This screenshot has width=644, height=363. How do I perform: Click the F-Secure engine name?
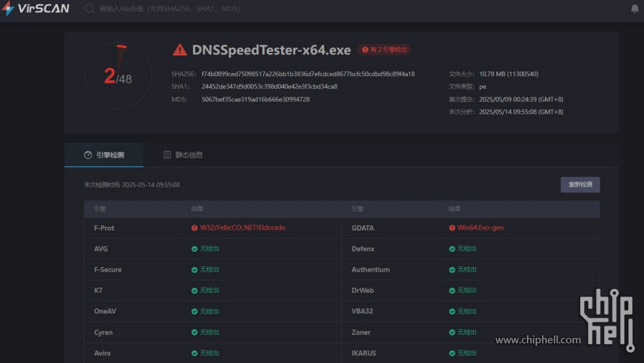pyautogui.click(x=108, y=270)
